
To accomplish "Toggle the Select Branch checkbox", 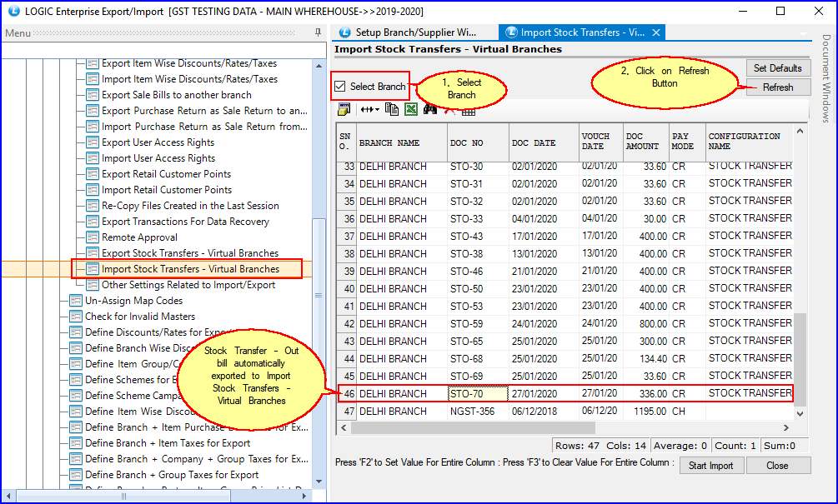I will [x=340, y=87].
